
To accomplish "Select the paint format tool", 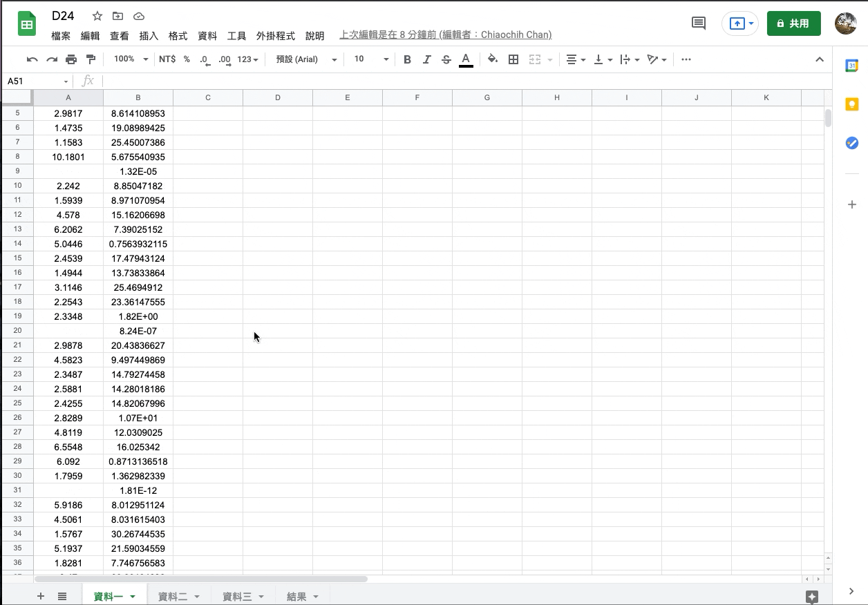I will pyautogui.click(x=91, y=59).
